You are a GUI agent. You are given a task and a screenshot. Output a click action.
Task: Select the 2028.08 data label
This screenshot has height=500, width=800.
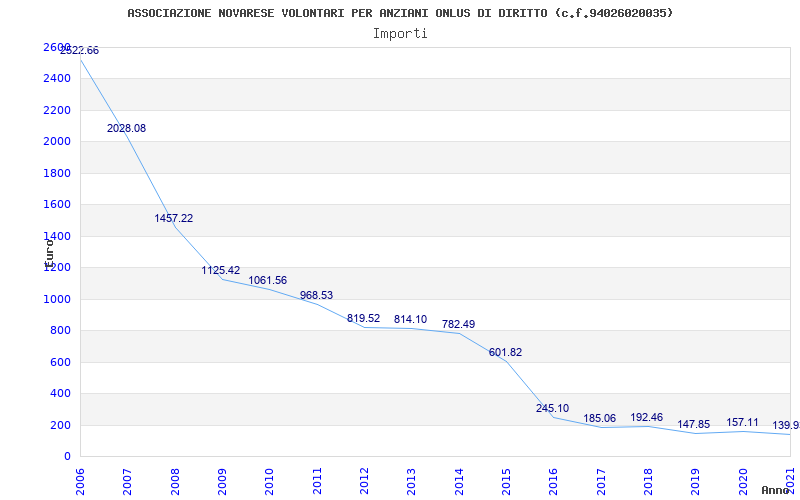coord(127,129)
